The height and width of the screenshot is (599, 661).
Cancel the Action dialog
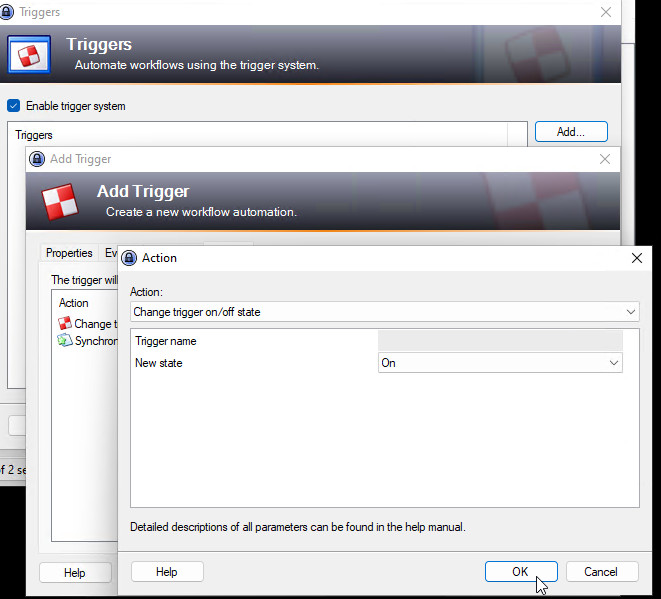coord(602,572)
